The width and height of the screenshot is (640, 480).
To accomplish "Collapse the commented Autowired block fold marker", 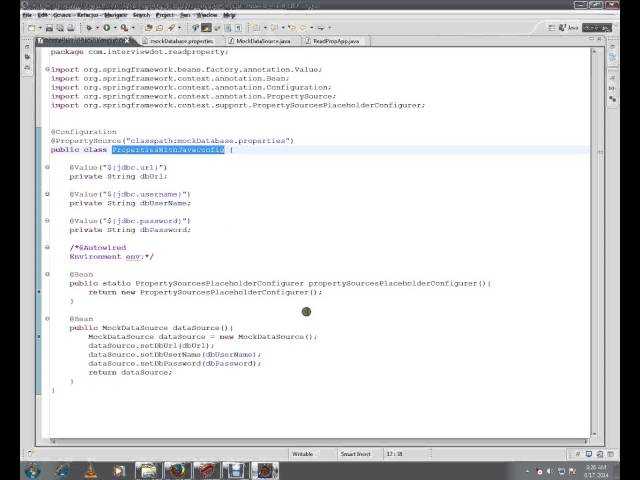I will (47, 247).
